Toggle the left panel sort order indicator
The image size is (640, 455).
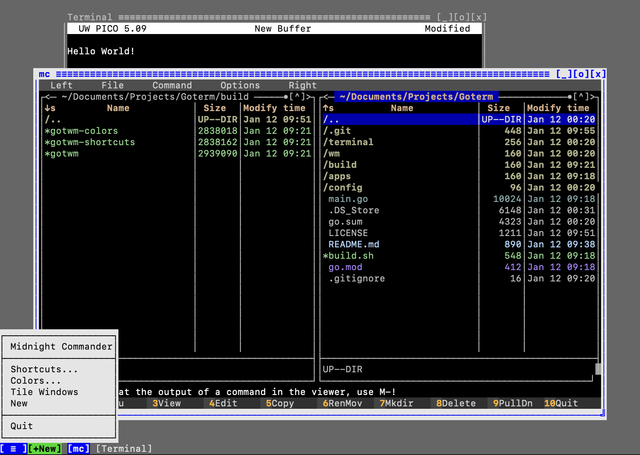pos(50,108)
